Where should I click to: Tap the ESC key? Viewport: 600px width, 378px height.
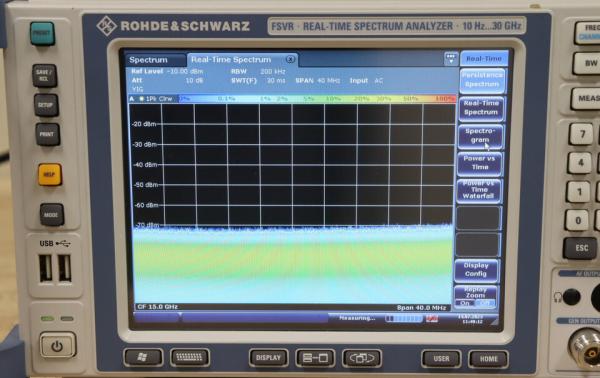pyautogui.click(x=580, y=248)
